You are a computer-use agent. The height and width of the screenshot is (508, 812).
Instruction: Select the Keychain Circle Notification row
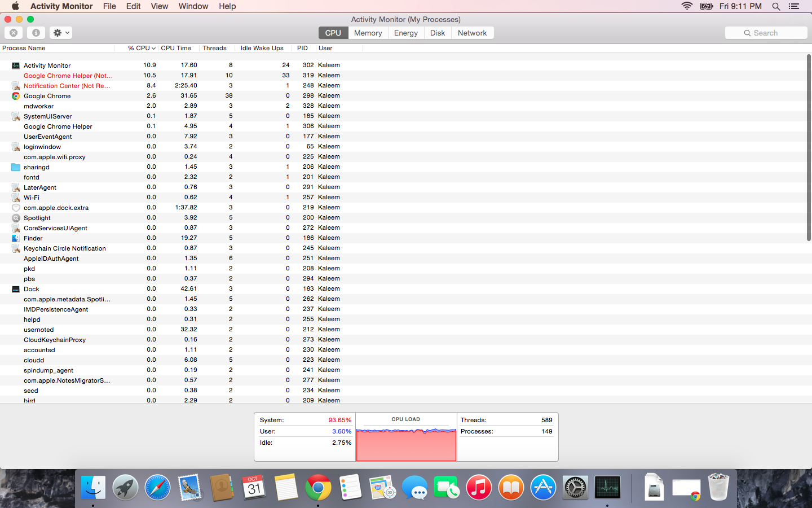pos(403,248)
